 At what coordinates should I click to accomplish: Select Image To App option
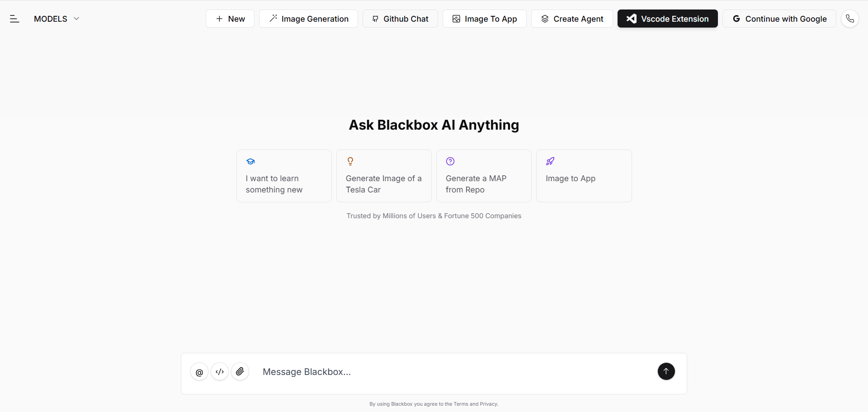click(484, 19)
